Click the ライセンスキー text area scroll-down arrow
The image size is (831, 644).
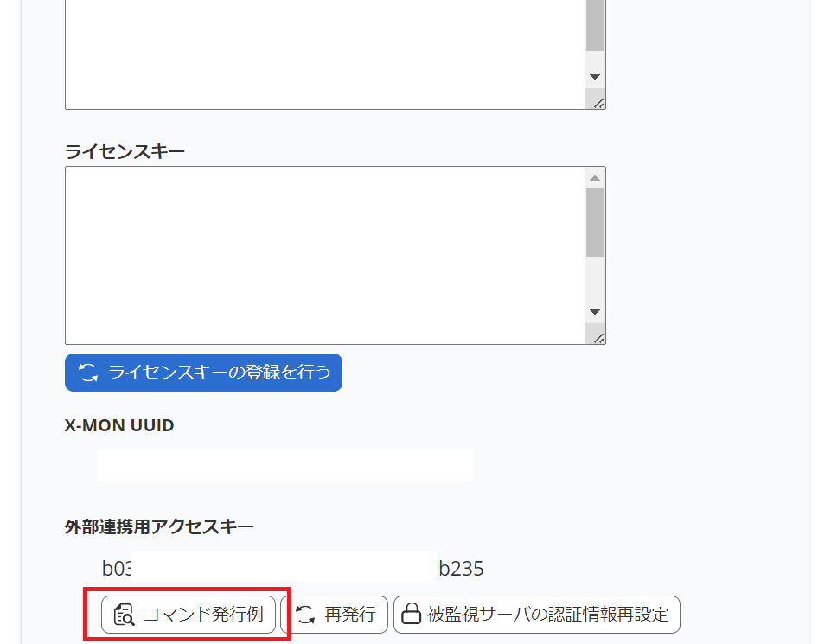point(595,312)
